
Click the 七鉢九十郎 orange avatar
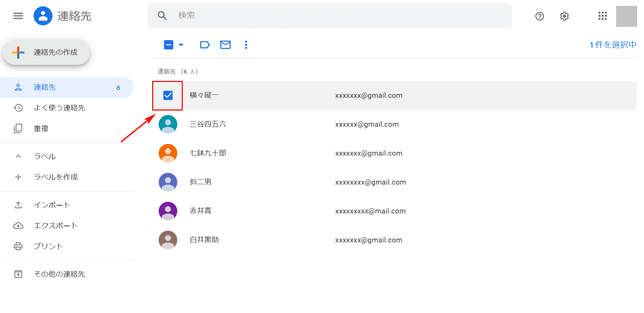pyautogui.click(x=168, y=153)
